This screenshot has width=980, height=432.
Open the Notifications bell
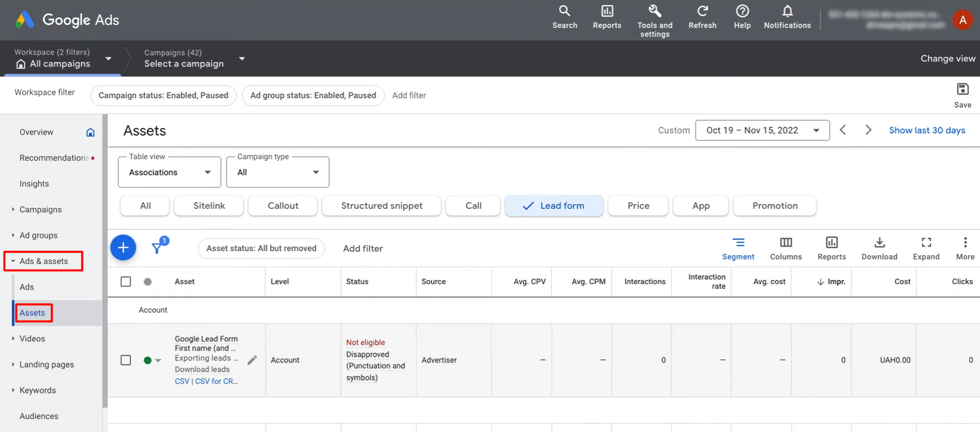[787, 11]
